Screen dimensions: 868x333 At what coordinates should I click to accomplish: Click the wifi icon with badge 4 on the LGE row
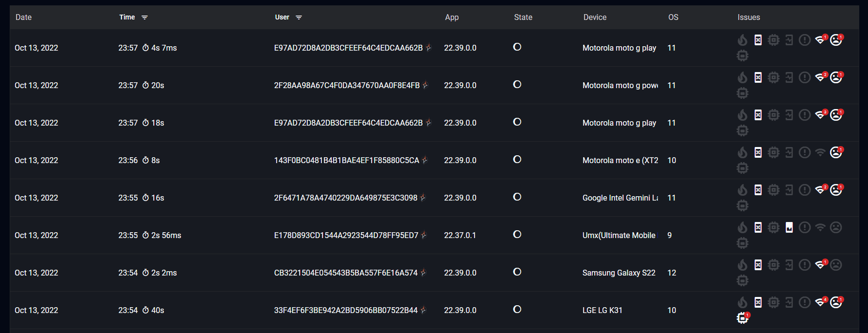821,302
